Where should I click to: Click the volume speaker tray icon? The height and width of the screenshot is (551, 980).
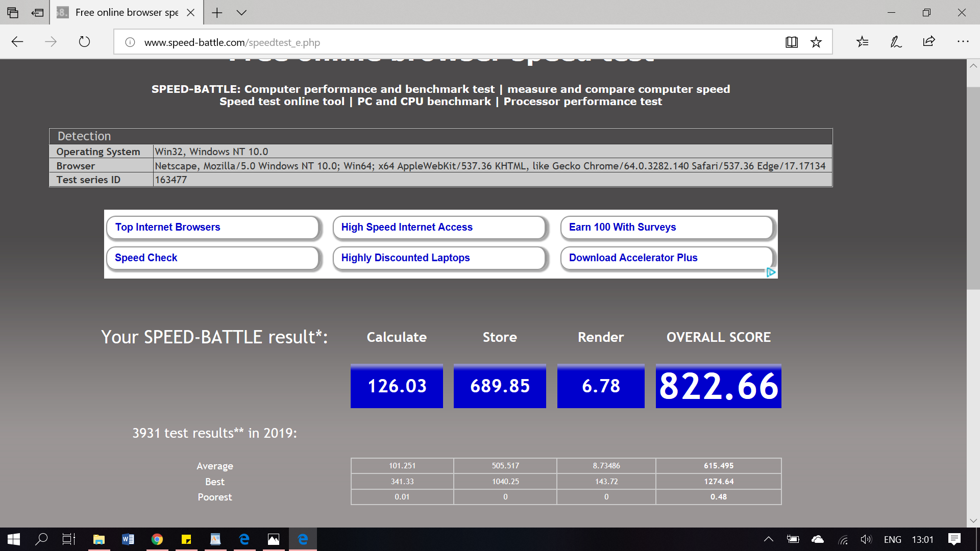866,539
